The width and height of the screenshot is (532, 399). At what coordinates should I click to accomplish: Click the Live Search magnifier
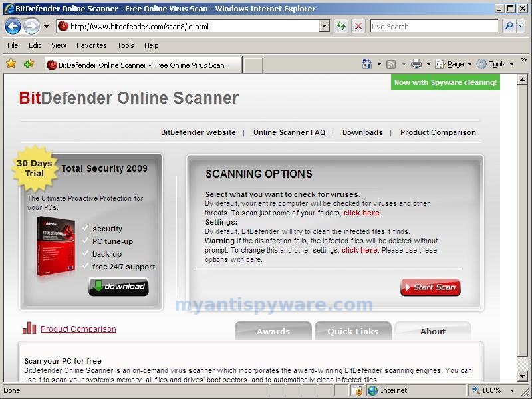(511, 26)
